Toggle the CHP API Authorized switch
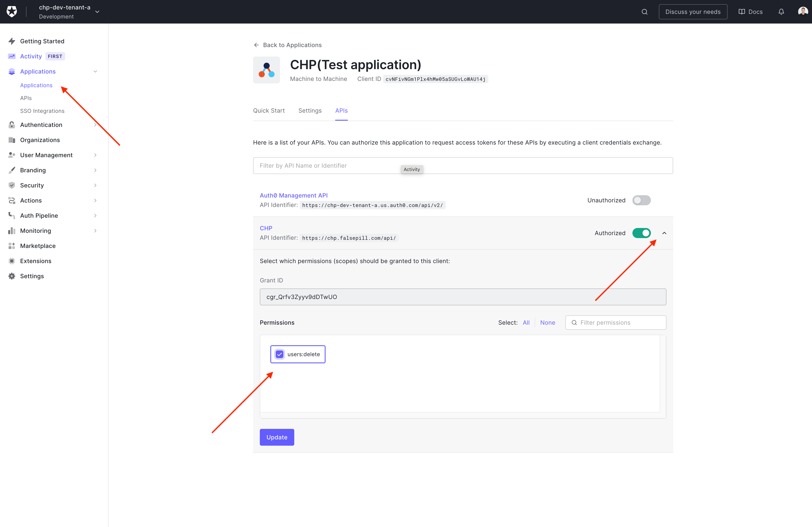Image resolution: width=812 pixels, height=527 pixels. (641, 233)
